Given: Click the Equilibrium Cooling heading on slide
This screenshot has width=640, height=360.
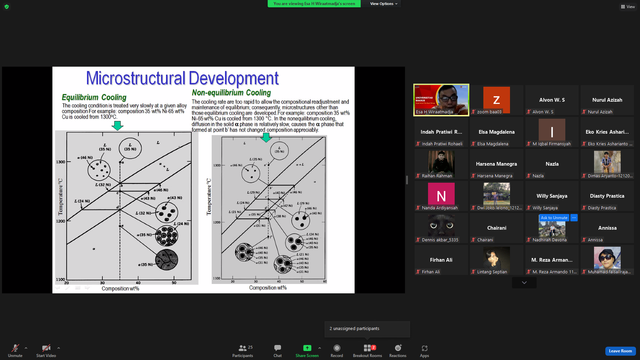Looking at the screenshot, I should (94, 97).
